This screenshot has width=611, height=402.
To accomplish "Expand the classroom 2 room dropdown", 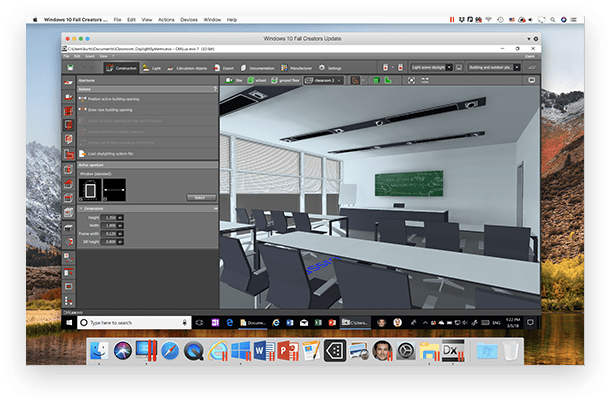I will point(339,81).
